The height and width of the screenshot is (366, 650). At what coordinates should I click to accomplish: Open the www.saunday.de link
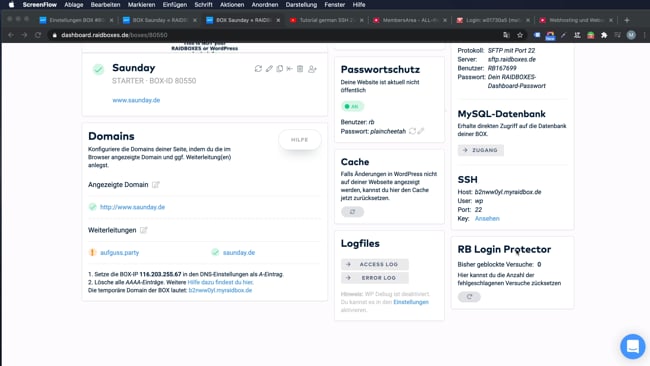click(136, 100)
